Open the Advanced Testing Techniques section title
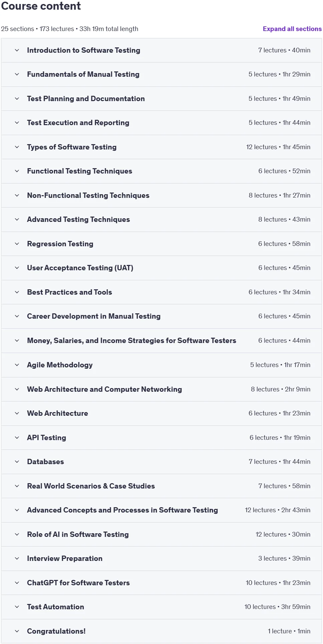The image size is (323, 644). pyautogui.click(x=78, y=220)
